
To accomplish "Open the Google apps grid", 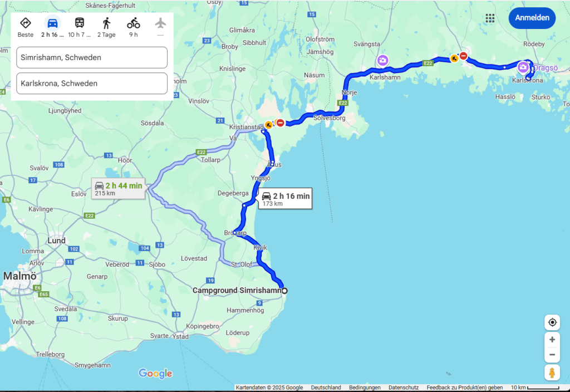I will (x=490, y=18).
